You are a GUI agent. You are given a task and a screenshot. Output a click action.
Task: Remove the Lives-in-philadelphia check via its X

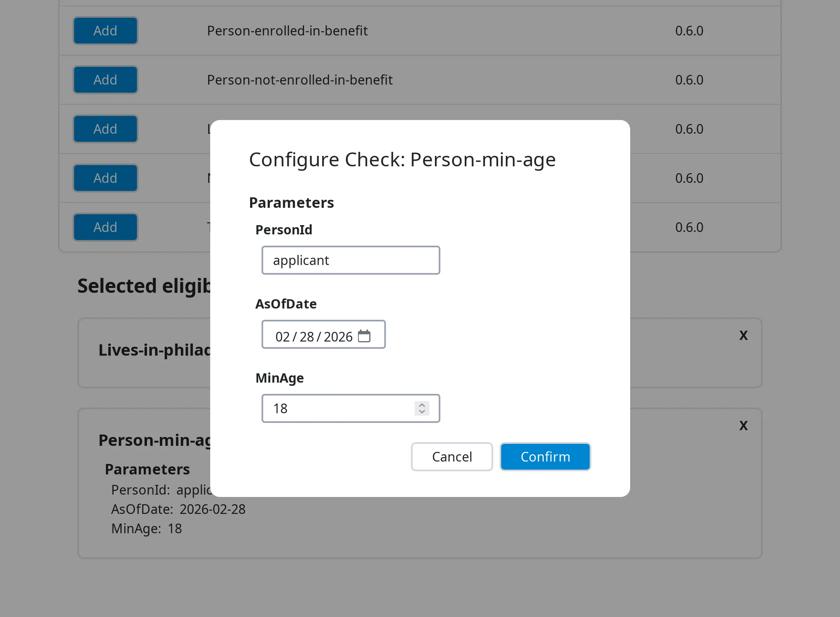[x=744, y=335]
